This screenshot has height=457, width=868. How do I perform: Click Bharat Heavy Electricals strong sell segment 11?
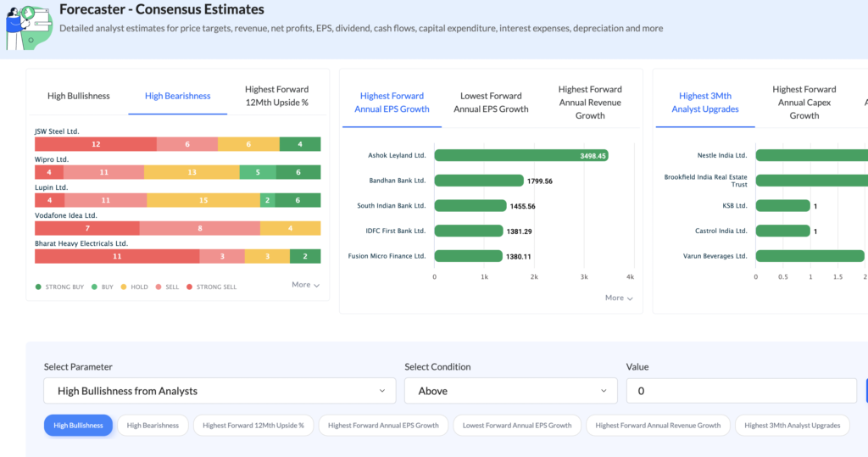pyautogui.click(x=117, y=256)
